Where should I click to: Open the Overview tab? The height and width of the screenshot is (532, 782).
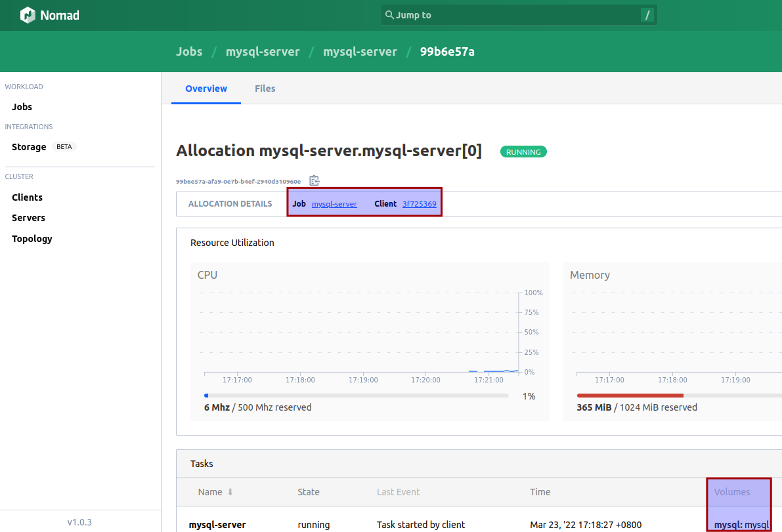click(x=206, y=89)
